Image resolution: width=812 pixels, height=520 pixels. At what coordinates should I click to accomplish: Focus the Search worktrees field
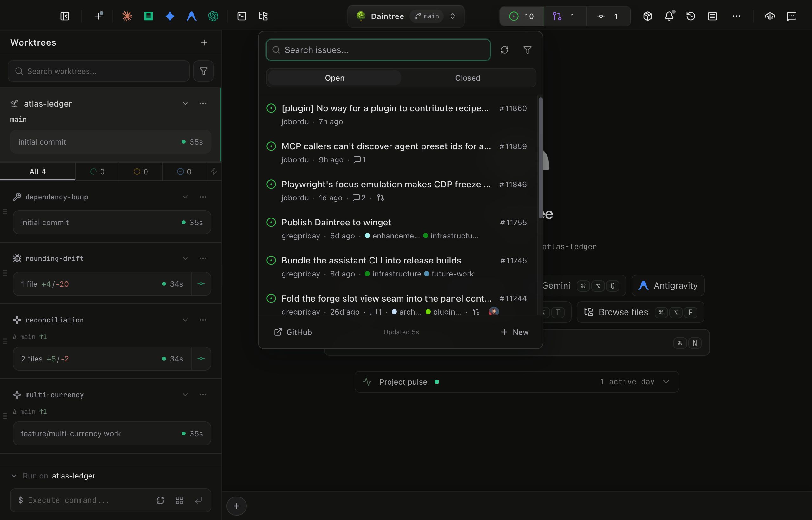click(98, 71)
